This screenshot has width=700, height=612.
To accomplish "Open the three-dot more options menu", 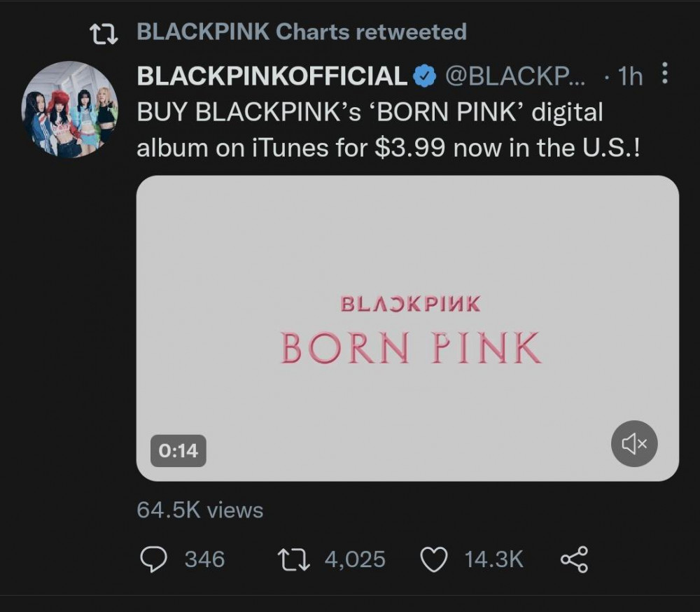I will (665, 74).
